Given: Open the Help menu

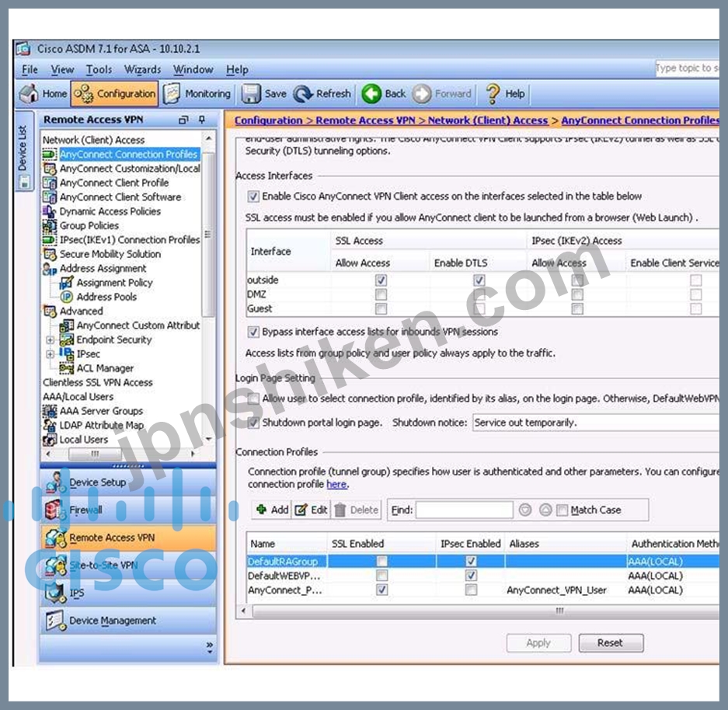Looking at the screenshot, I should tap(237, 70).
